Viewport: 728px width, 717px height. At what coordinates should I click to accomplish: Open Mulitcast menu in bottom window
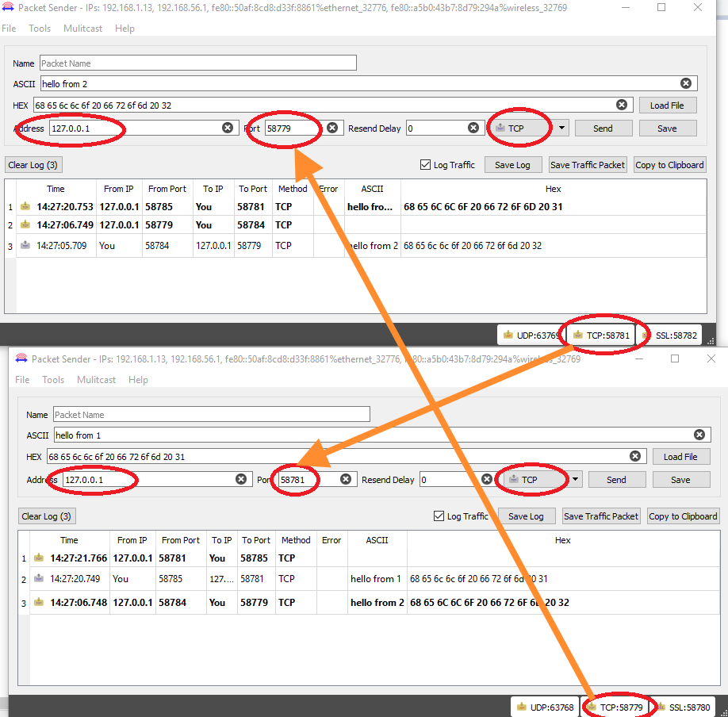(x=96, y=380)
